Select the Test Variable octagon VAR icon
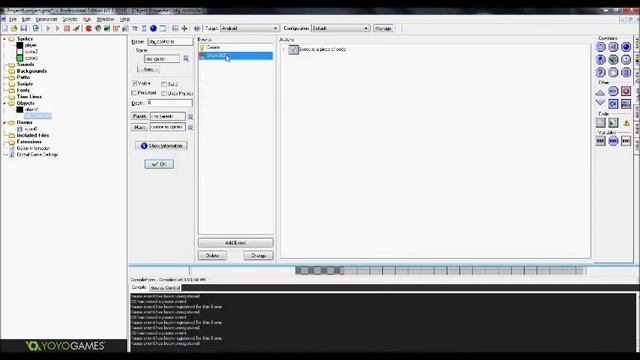Screen dimensions: 640x360 click(613, 141)
